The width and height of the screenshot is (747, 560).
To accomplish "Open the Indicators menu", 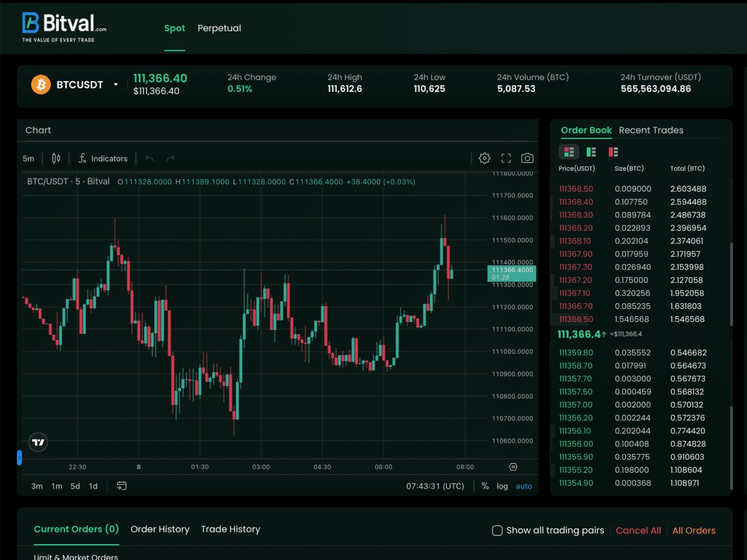I will [103, 159].
